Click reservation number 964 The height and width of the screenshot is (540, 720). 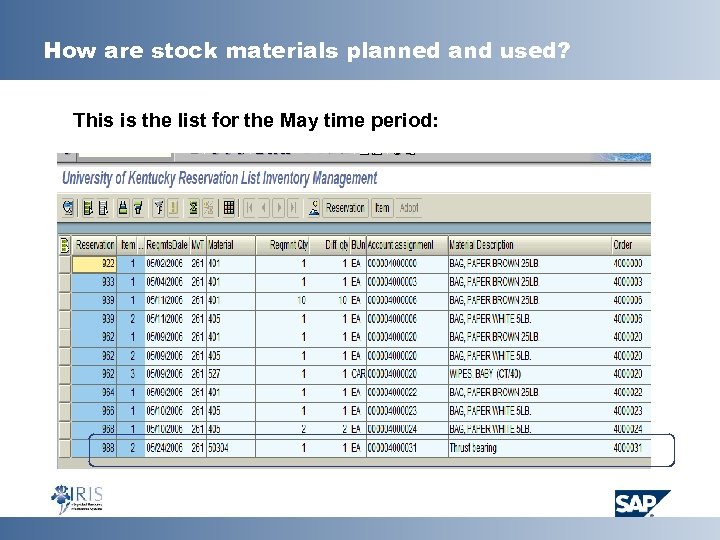(94, 393)
